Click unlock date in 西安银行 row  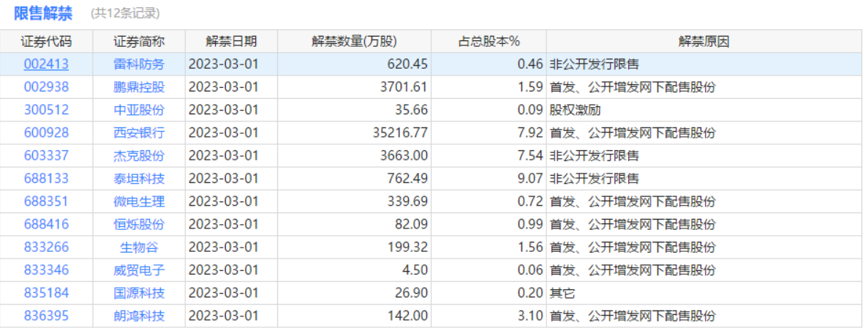pos(224,133)
